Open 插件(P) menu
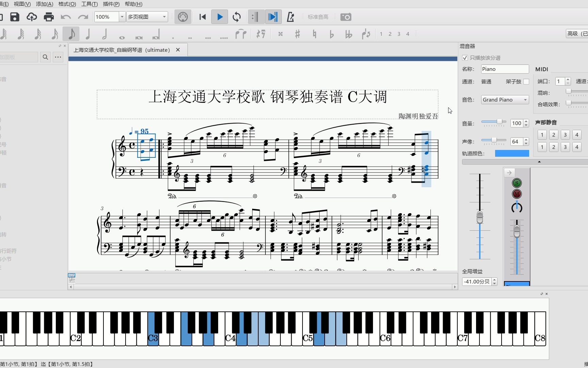This screenshot has width=588, height=368. (x=111, y=4)
